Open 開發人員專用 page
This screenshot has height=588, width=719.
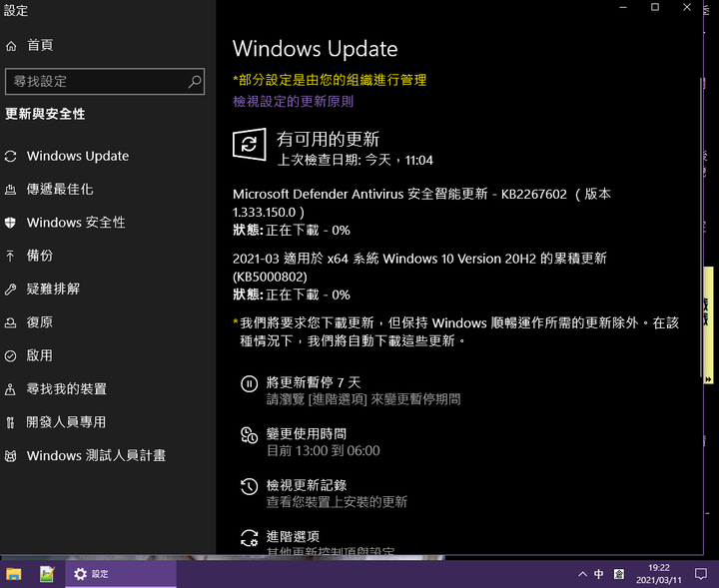click(66, 422)
